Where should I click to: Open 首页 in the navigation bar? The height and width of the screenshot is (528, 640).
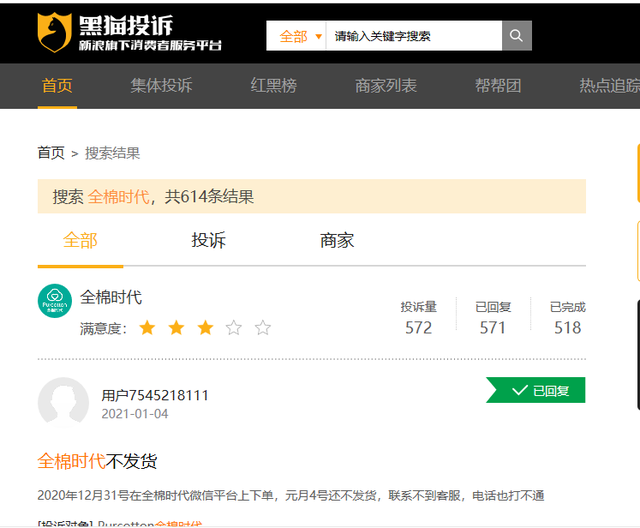(x=57, y=86)
